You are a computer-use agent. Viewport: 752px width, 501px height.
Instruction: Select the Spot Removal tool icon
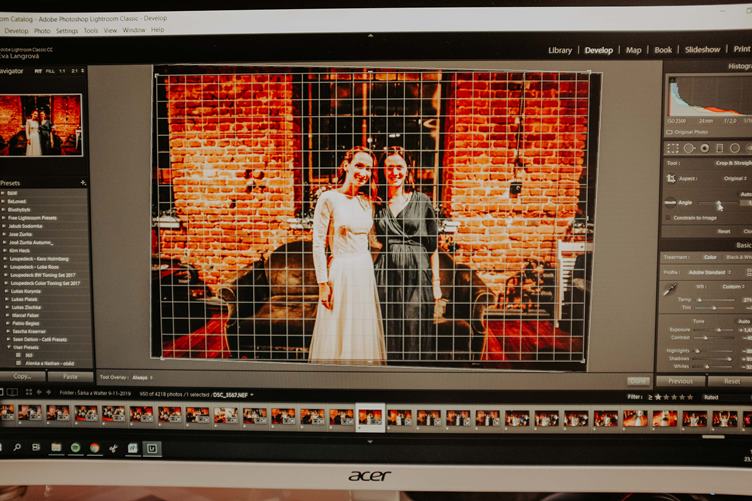click(x=689, y=149)
